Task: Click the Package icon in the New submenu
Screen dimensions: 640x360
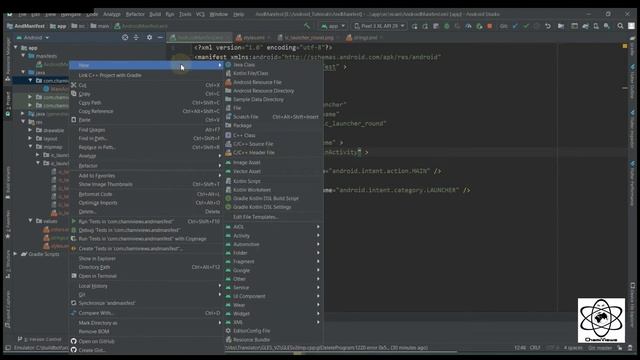Action: [228, 125]
